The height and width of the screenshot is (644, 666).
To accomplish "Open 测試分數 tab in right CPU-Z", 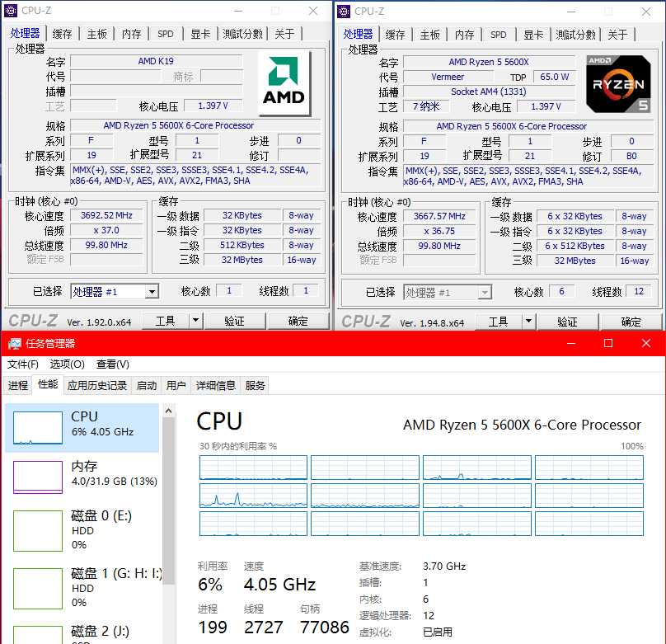I will coord(575,35).
